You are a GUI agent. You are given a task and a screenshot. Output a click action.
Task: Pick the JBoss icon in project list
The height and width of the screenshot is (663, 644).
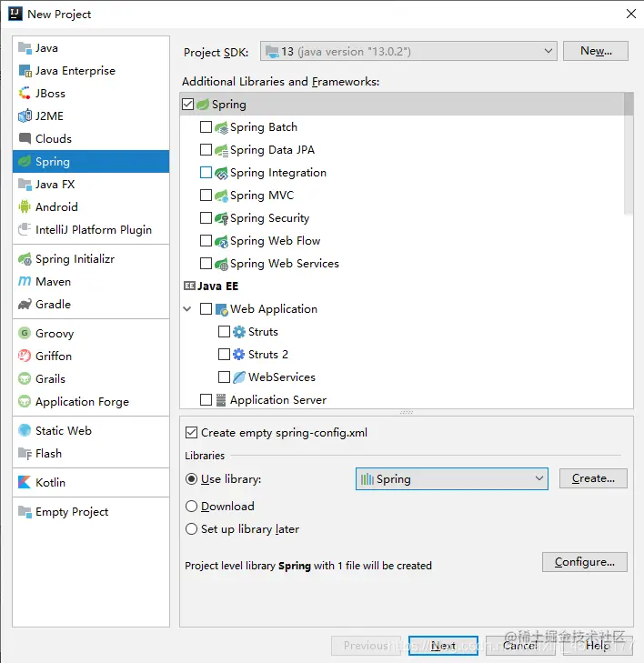[x=25, y=94]
